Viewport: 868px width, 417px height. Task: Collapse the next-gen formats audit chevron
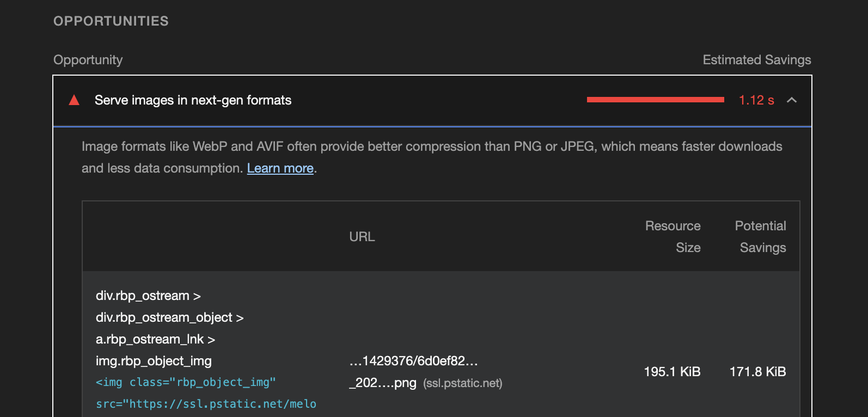pos(792,100)
